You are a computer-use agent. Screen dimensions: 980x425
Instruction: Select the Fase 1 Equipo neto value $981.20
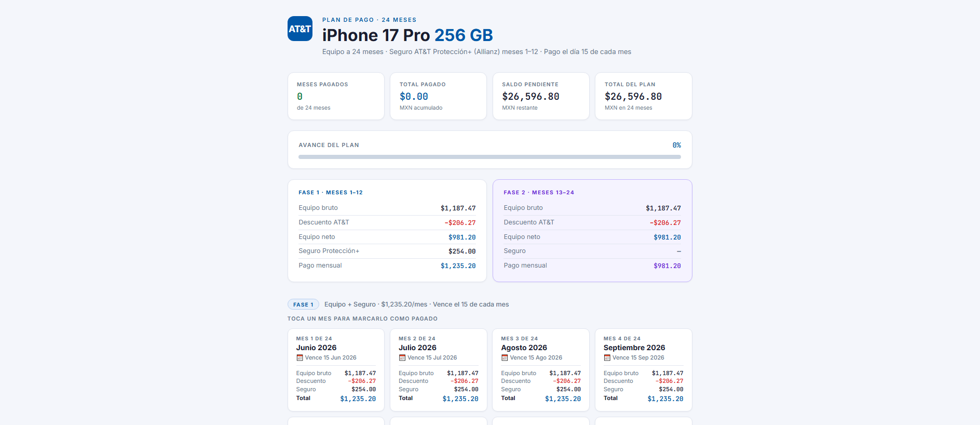pos(462,237)
